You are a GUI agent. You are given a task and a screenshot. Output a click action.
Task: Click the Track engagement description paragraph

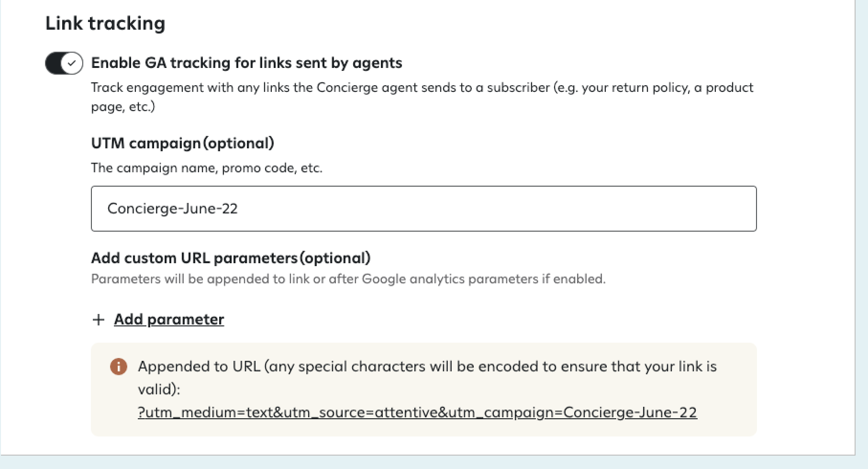pyautogui.click(x=422, y=97)
